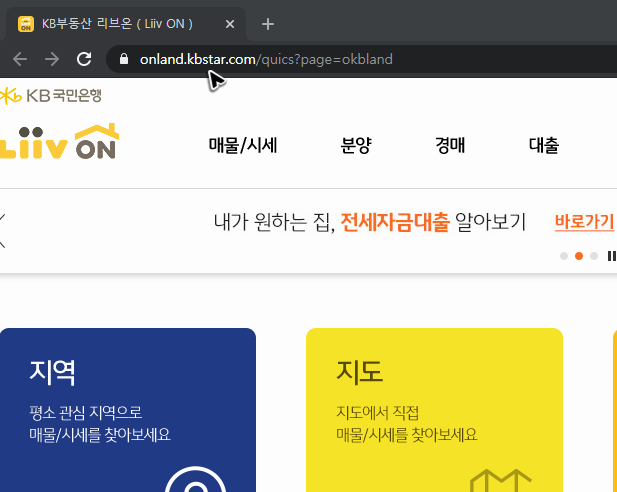Screen dimensions: 617x492
Task: Close the KB부동산 리브온 tab
Action: [x=230, y=24]
